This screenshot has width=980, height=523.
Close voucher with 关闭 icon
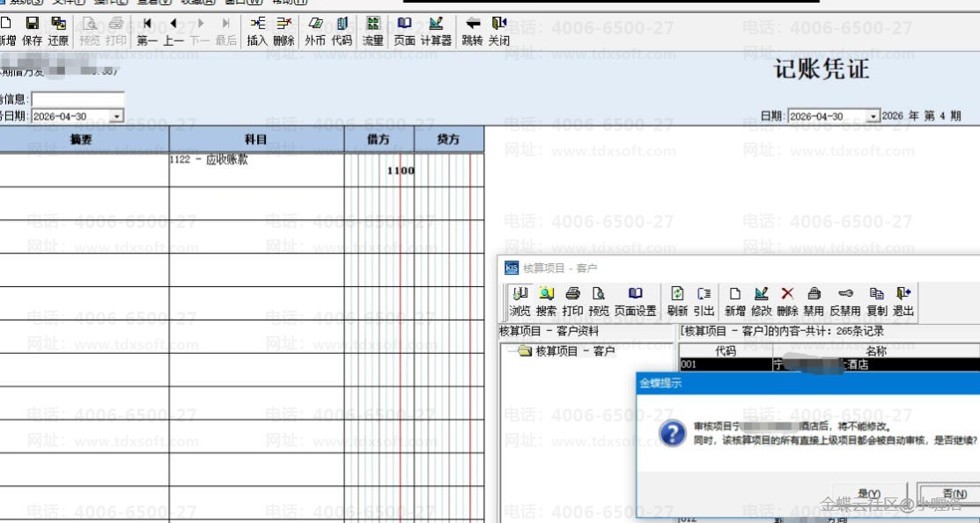tap(498, 31)
